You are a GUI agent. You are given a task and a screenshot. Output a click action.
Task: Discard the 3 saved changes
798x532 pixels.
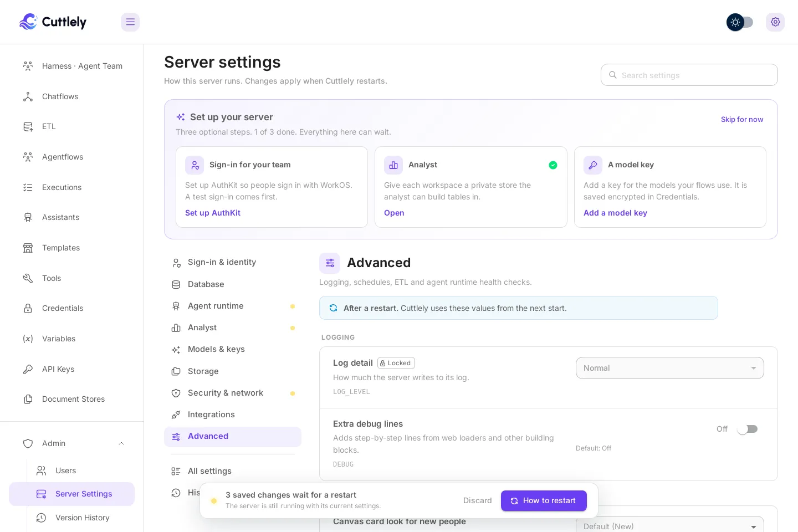(x=477, y=500)
